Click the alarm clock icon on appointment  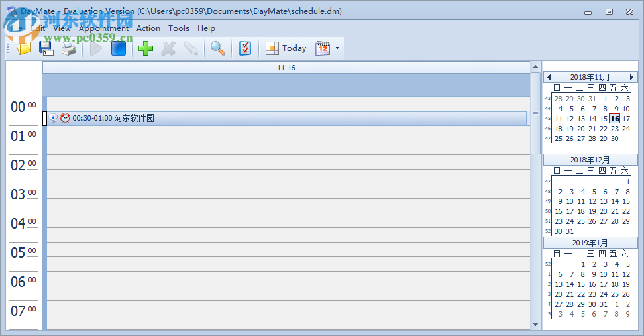65,119
